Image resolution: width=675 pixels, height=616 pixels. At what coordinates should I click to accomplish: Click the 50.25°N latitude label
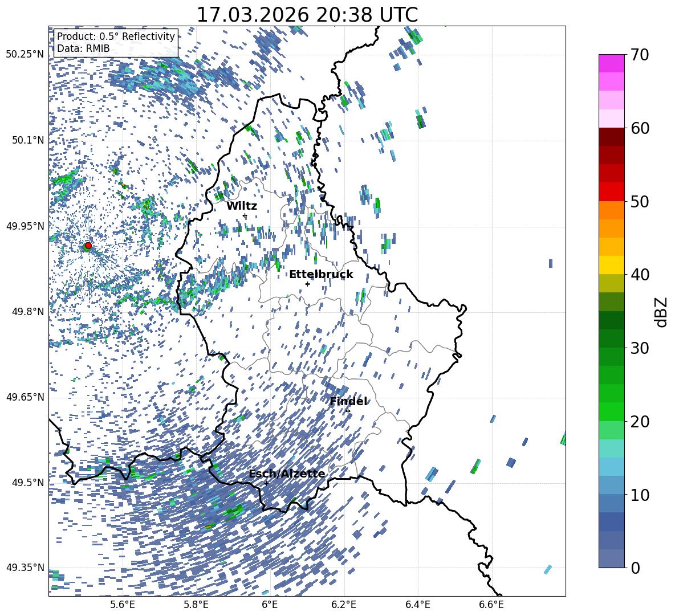(25, 55)
